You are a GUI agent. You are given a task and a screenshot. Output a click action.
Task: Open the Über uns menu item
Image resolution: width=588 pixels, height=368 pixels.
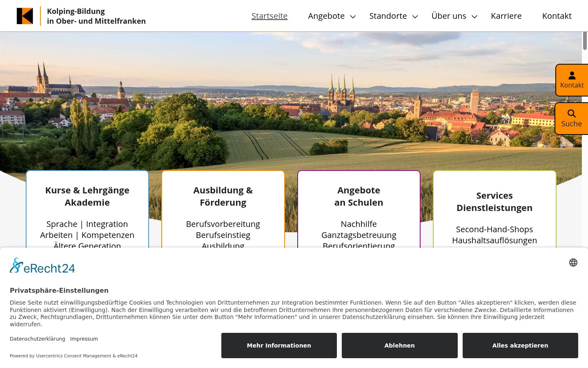pyautogui.click(x=449, y=16)
